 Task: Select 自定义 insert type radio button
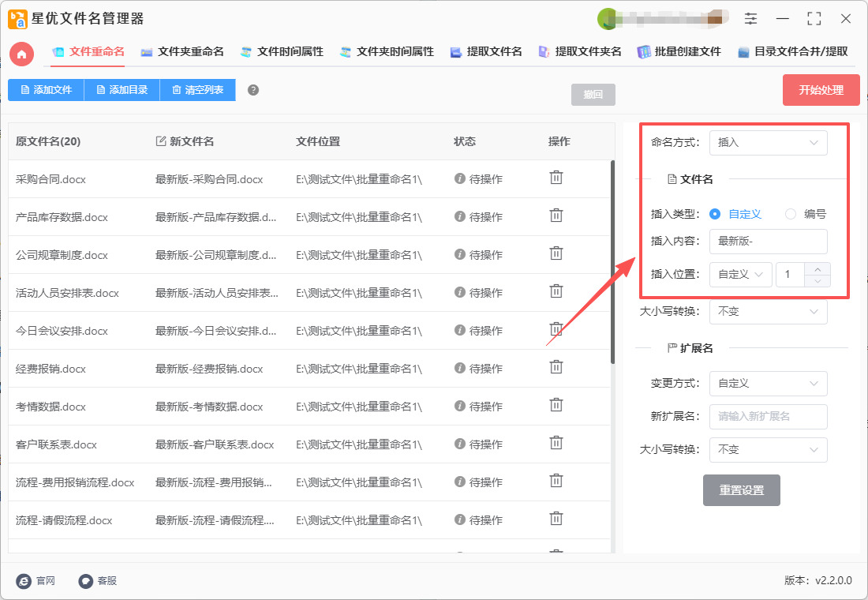click(x=715, y=214)
